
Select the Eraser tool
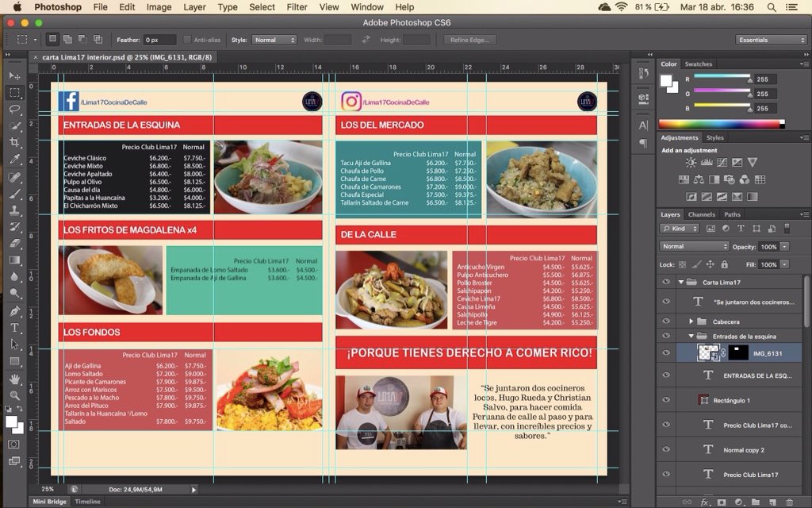(14, 243)
